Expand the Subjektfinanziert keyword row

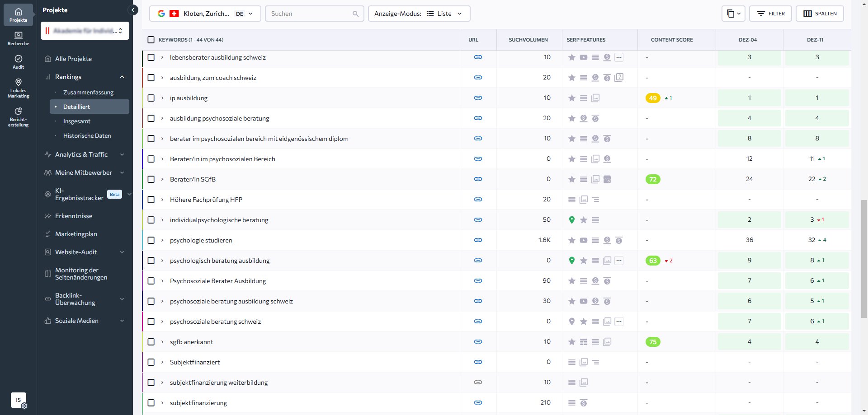162,362
